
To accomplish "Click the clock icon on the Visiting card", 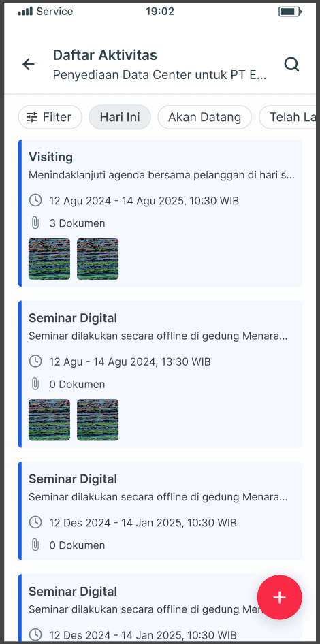I will (35, 200).
